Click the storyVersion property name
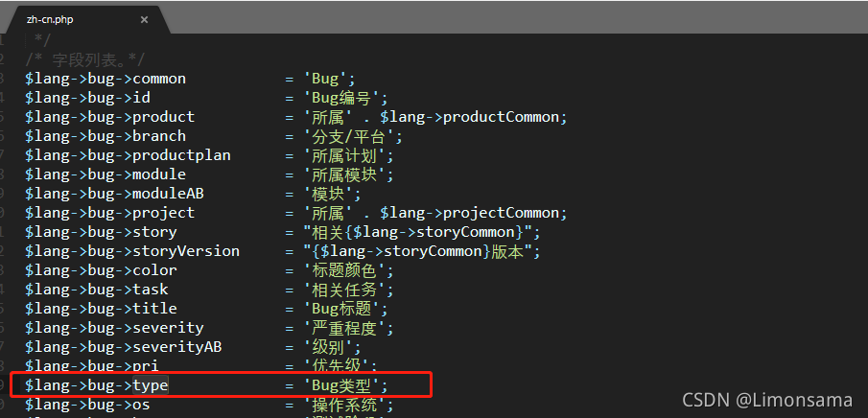The image size is (868, 418). pos(186,251)
